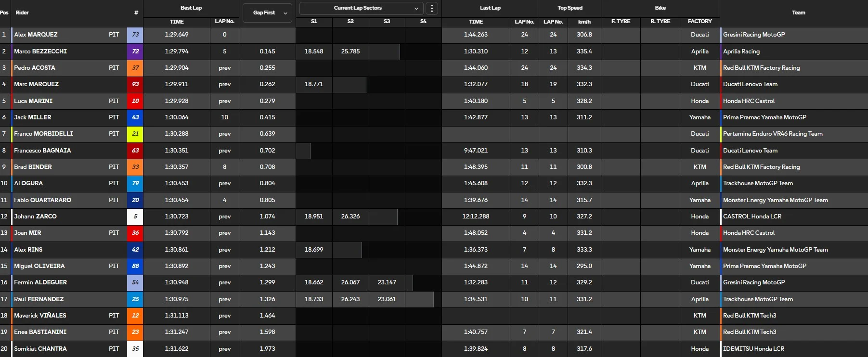Image resolution: width=868 pixels, height=357 pixels.
Task: Click the km/h sub-header
Action: pos(584,22)
